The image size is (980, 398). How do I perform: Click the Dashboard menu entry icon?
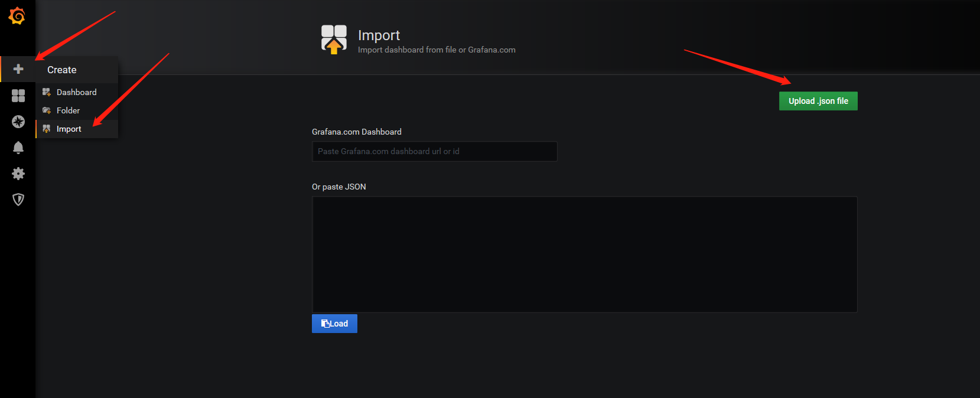click(47, 92)
